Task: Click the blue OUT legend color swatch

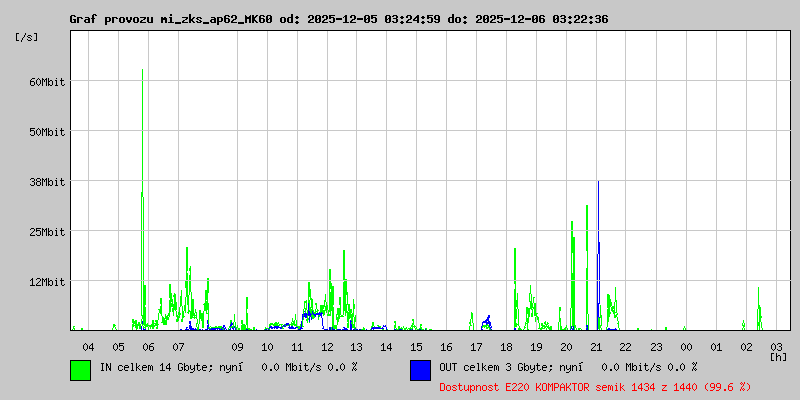Action: (420, 369)
